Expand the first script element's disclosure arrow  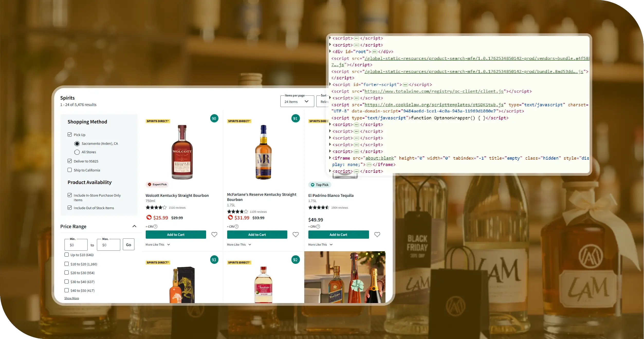(330, 38)
